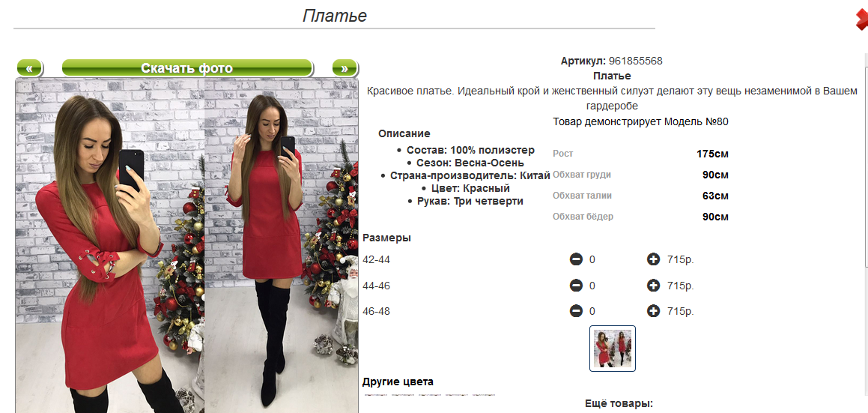Increase quantity for size 46-48

click(x=654, y=311)
